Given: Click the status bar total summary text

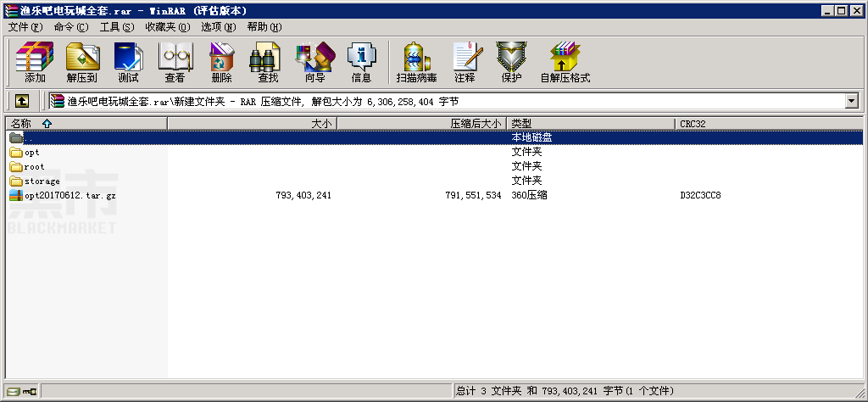Looking at the screenshot, I should coord(565,391).
